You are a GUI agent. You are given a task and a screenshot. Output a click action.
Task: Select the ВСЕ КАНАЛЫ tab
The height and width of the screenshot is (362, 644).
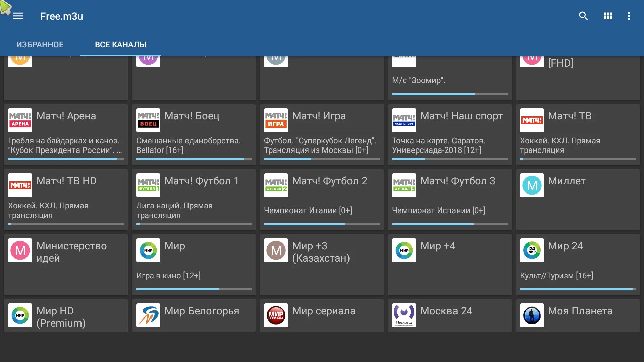pos(120,45)
